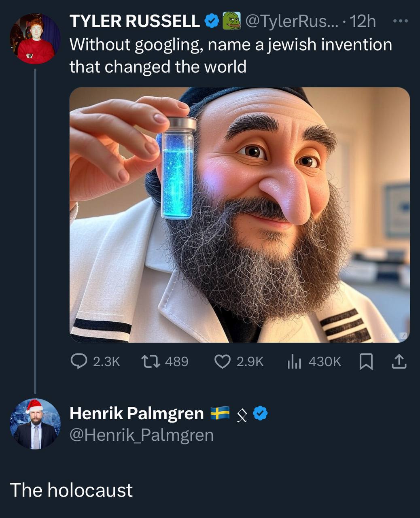Viewport: 420px width, 518px height.
Task: Click the share upload icon
Action: tap(399, 361)
